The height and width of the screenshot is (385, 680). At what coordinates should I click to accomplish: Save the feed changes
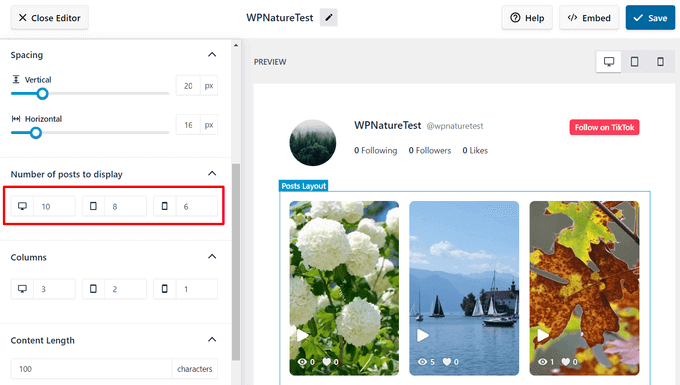[x=650, y=18]
